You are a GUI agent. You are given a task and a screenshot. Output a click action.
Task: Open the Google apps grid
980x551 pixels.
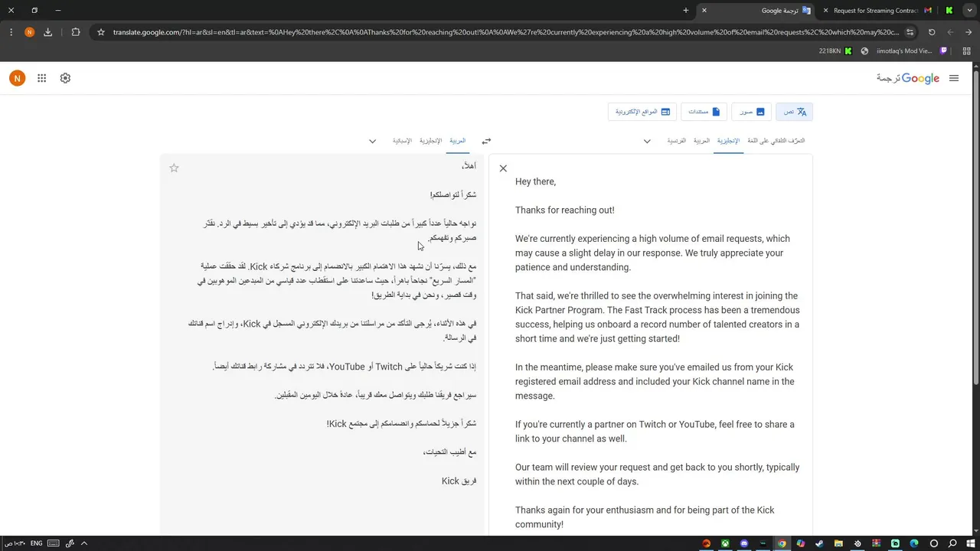coord(41,78)
